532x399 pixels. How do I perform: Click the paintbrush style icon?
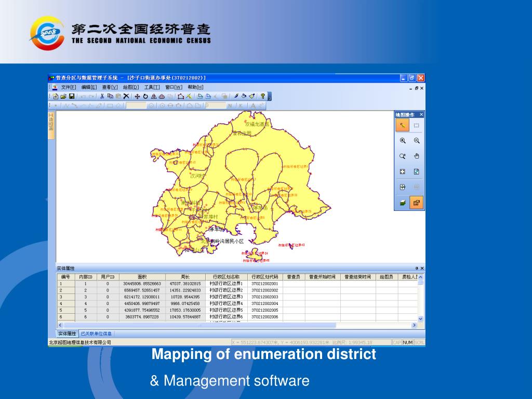point(252,96)
